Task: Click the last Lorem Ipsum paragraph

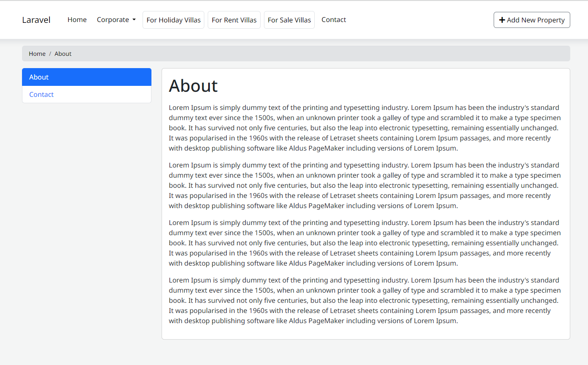Action: [x=366, y=300]
